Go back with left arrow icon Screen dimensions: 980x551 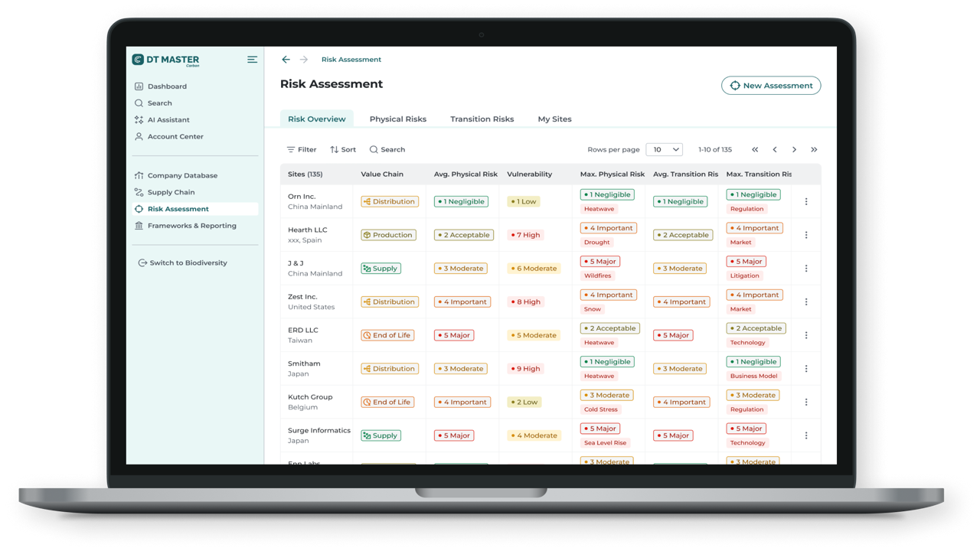point(286,60)
